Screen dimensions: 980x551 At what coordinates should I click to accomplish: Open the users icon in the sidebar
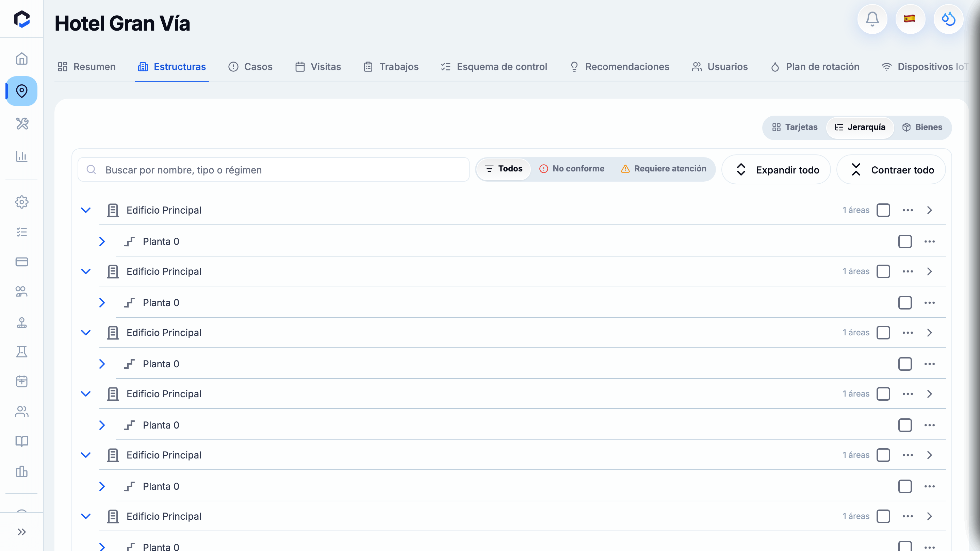click(22, 412)
